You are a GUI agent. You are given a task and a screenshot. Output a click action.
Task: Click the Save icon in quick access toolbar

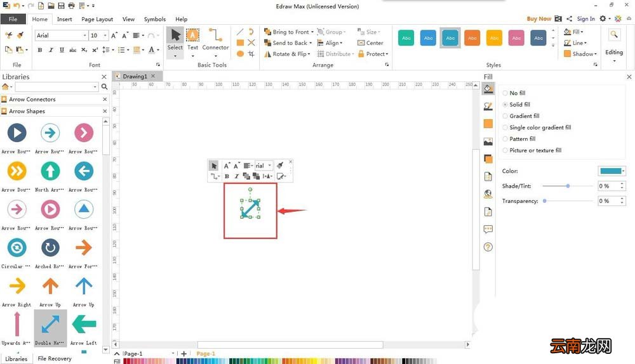[x=61, y=6]
